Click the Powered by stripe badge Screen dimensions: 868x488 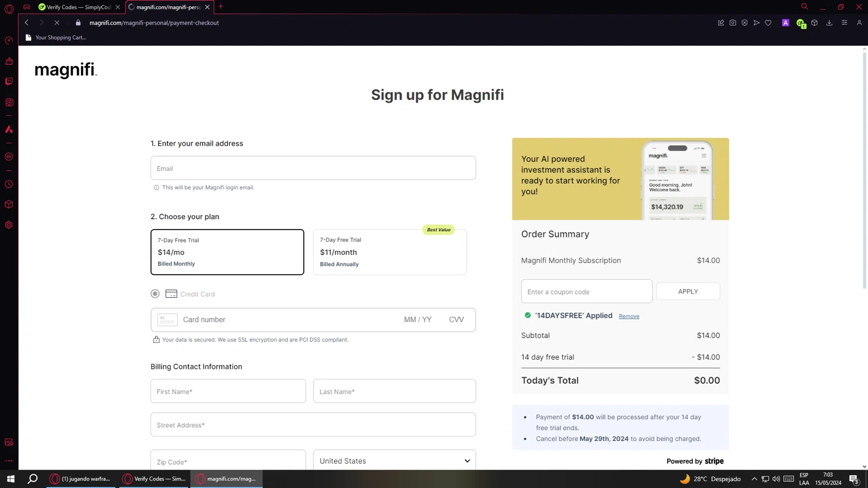click(695, 461)
